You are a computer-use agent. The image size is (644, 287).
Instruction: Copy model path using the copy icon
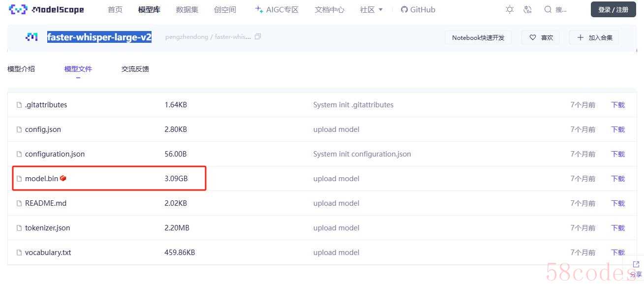(x=258, y=37)
